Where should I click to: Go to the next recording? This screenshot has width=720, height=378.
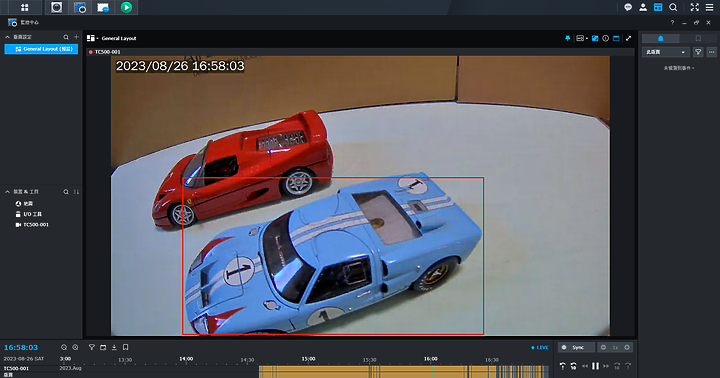tap(628, 366)
